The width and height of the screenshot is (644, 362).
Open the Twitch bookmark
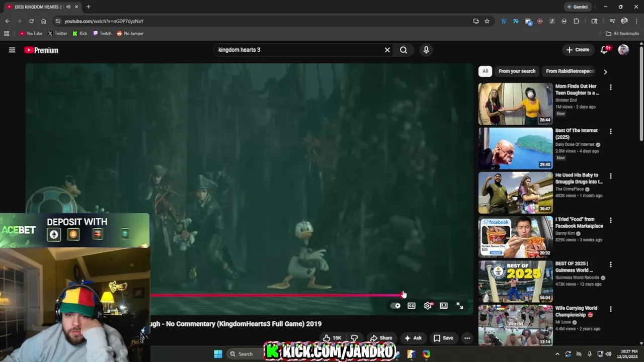click(102, 34)
